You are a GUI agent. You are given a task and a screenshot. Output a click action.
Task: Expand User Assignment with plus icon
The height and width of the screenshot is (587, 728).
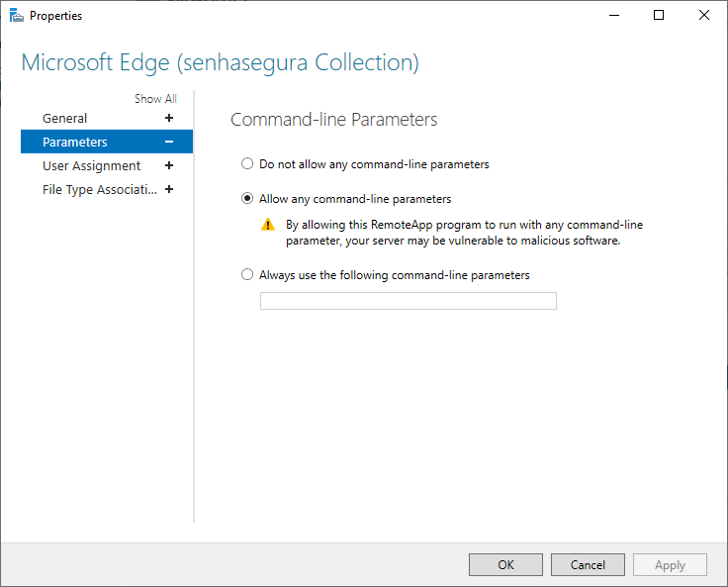[169, 165]
